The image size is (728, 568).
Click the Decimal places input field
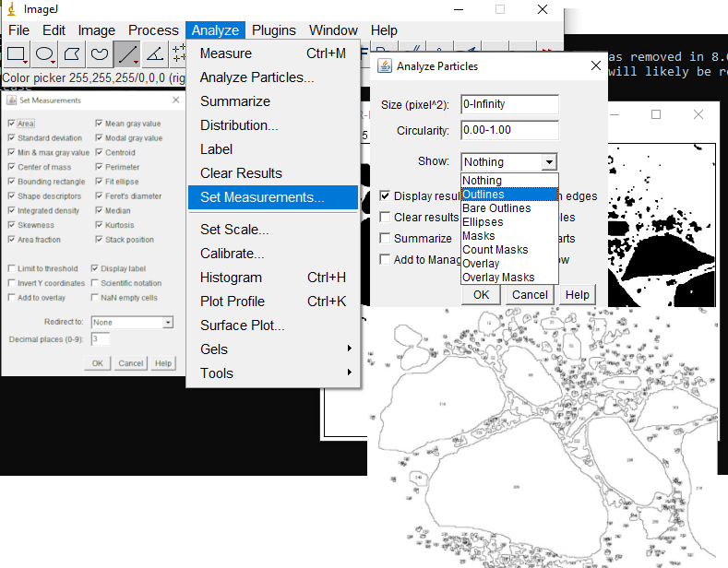tap(100, 339)
